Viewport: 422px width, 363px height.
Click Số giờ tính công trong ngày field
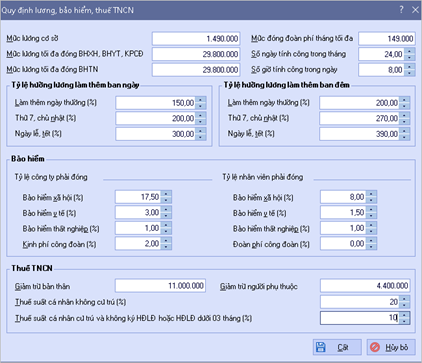pyautogui.click(x=381, y=70)
